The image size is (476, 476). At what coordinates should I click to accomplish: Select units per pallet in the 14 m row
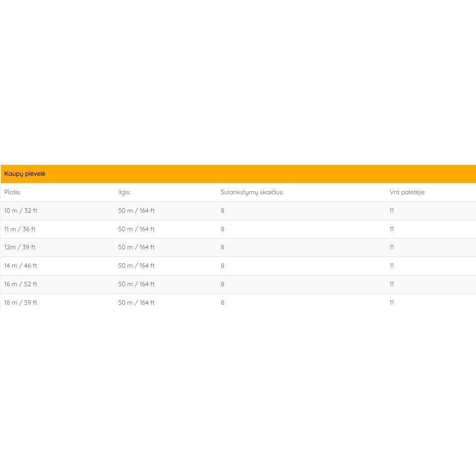pyautogui.click(x=392, y=265)
